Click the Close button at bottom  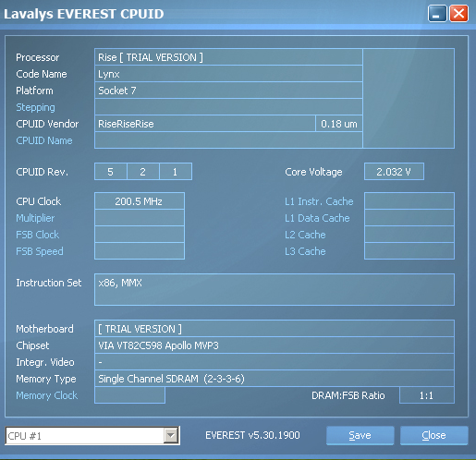(433, 435)
